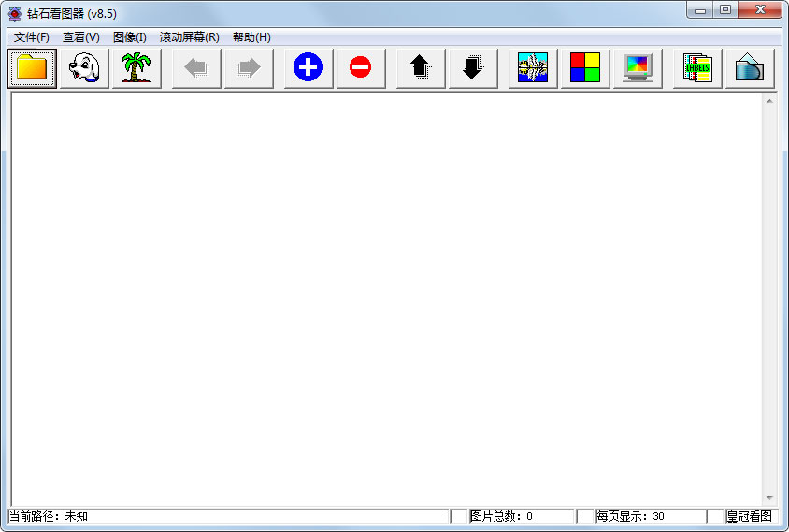Zoom out with the red minus icon
The image size is (789, 532).
(x=361, y=68)
